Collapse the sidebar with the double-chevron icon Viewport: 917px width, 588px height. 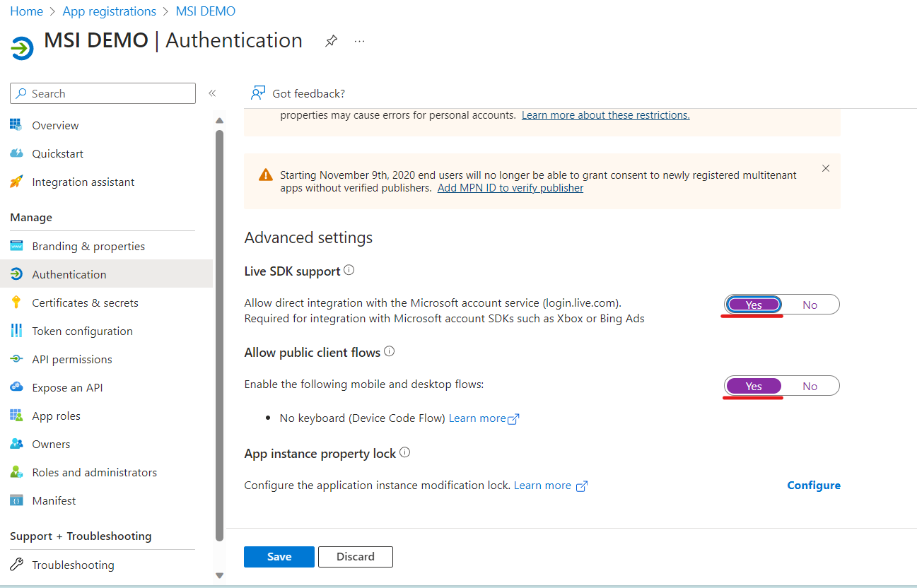pos(212,93)
